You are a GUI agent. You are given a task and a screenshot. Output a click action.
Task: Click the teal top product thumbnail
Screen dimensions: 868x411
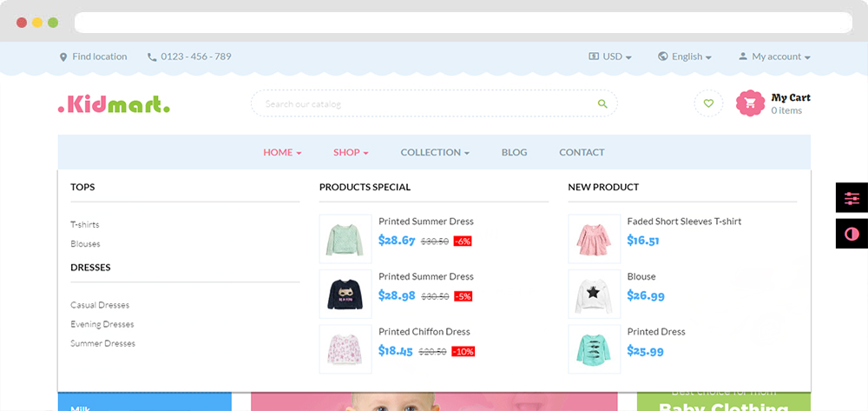pos(594,349)
